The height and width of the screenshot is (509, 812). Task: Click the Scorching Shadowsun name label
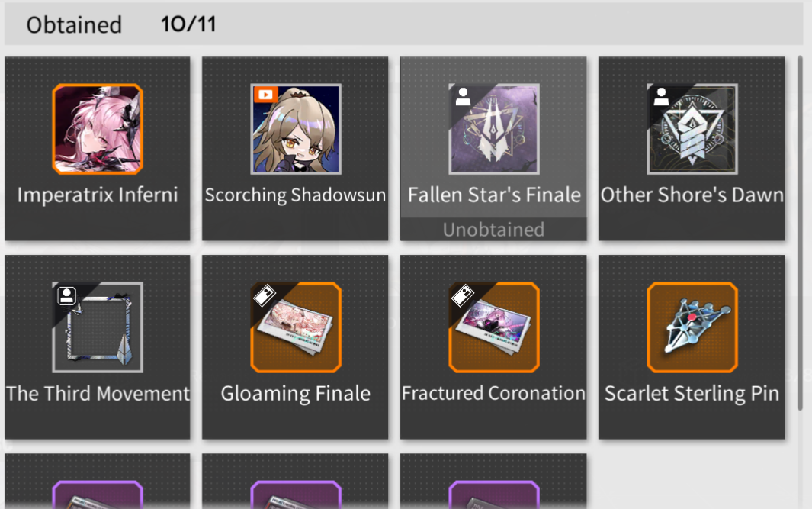click(295, 195)
